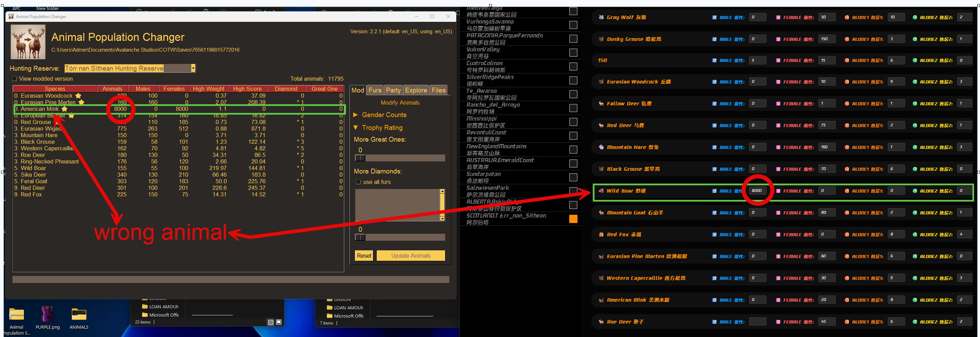Click the female symbol icon in Dusky Grouse row

pyautogui.click(x=778, y=39)
